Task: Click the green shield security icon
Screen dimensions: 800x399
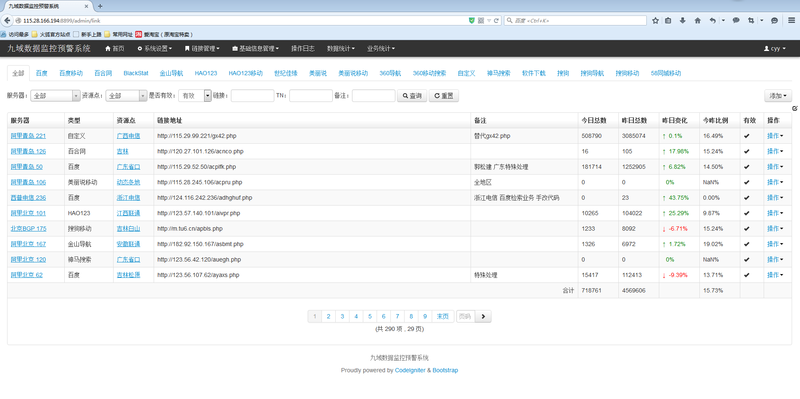Action: tap(471, 20)
